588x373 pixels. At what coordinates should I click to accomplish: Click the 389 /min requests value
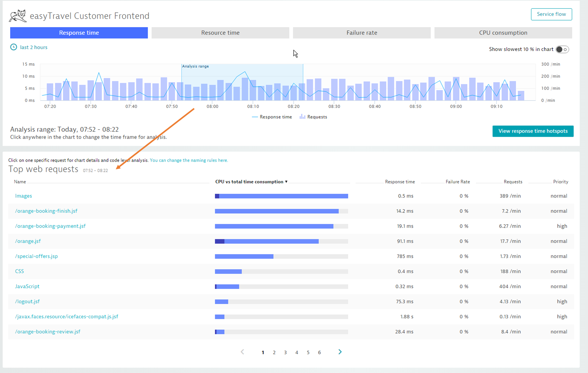[x=510, y=196]
